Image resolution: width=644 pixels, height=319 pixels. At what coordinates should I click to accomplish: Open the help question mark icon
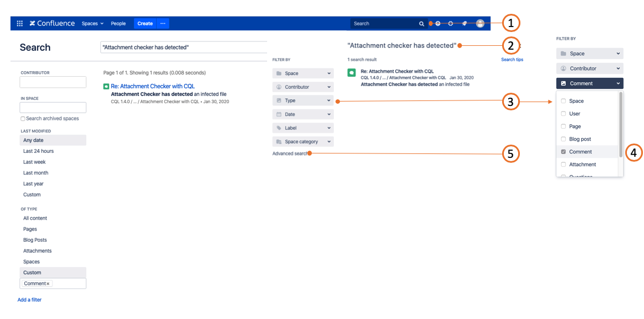[438, 24]
